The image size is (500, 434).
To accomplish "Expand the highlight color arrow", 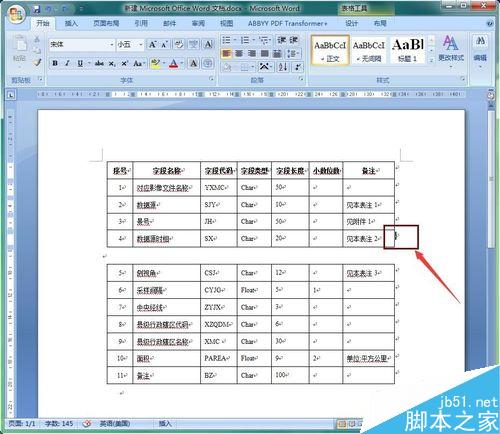I will (x=164, y=63).
